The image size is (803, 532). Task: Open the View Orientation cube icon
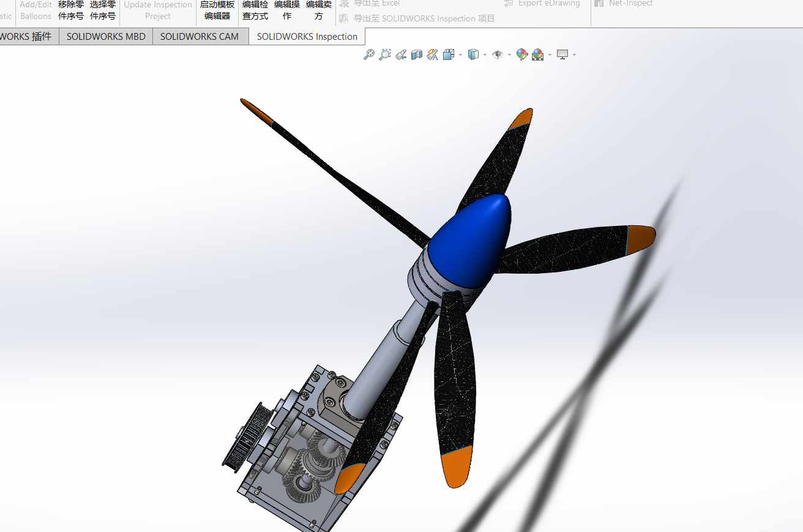click(447, 54)
